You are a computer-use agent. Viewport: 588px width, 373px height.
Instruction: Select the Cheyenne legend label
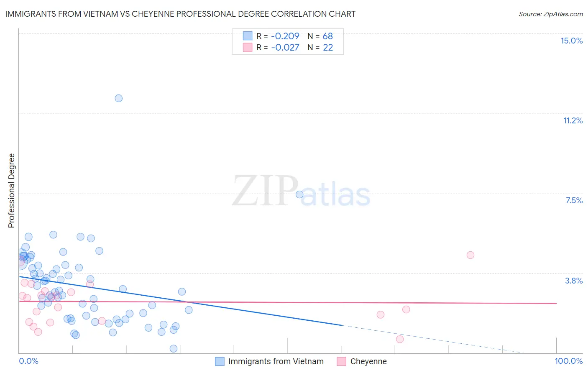[x=368, y=361]
